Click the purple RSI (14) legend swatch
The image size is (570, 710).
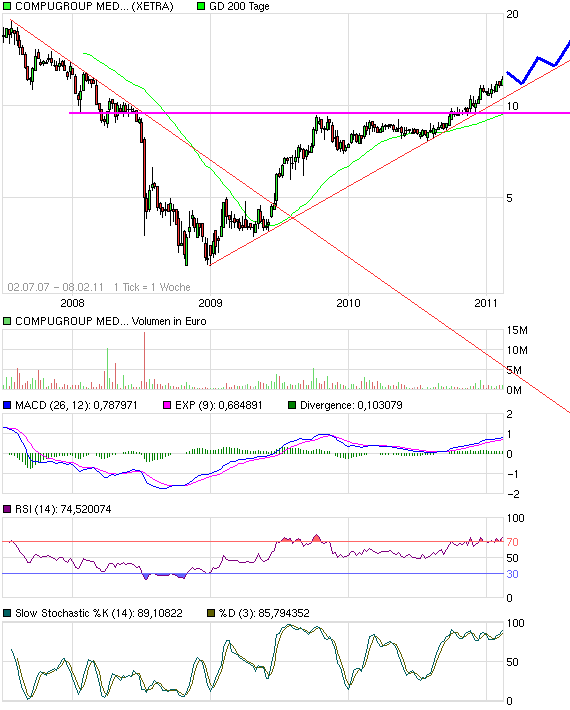[x=7, y=509]
